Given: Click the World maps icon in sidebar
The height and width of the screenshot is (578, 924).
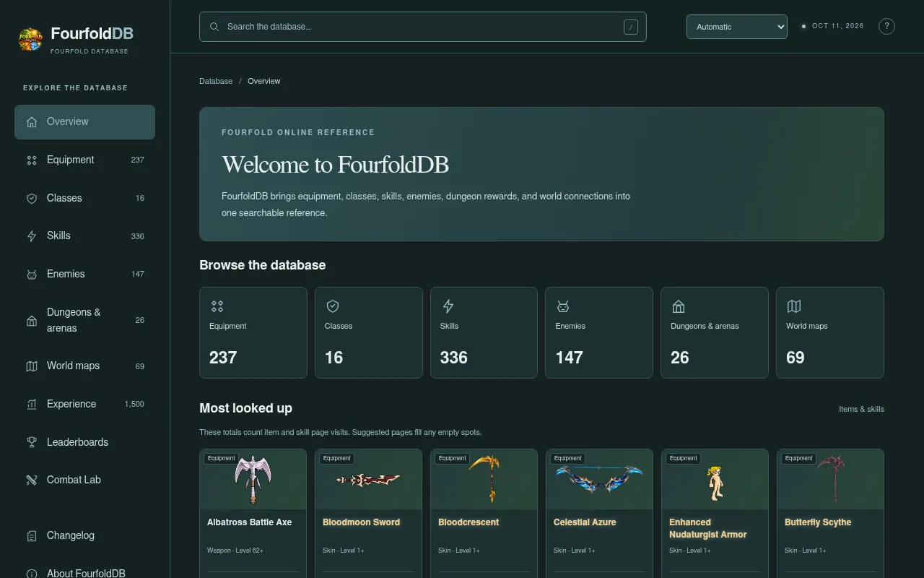Looking at the screenshot, I should pos(32,366).
